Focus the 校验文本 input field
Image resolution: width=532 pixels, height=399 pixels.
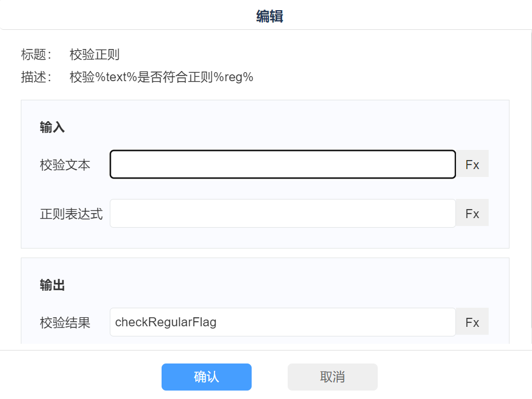(282, 165)
